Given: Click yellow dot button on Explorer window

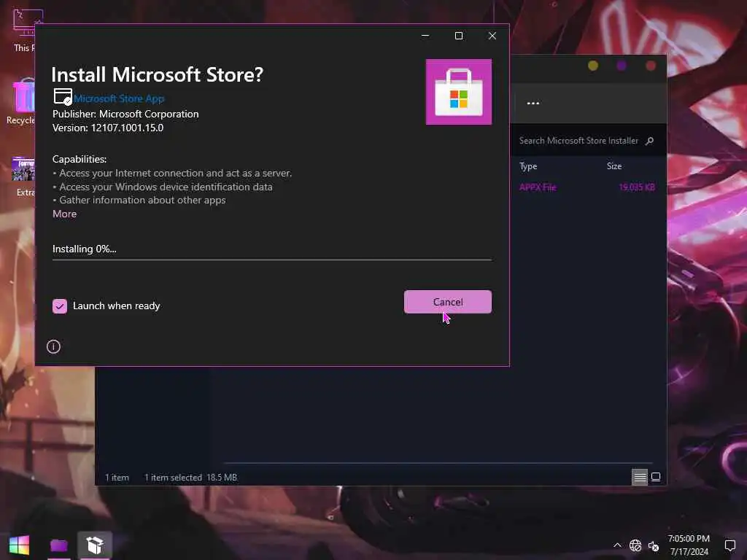Looking at the screenshot, I should click(x=593, y=66).
